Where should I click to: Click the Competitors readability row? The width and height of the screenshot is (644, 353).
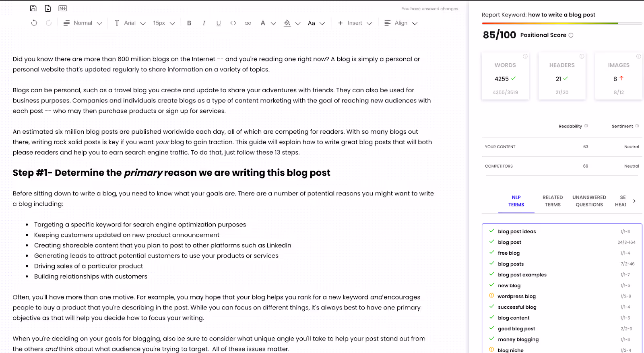(x=562, y=166)
